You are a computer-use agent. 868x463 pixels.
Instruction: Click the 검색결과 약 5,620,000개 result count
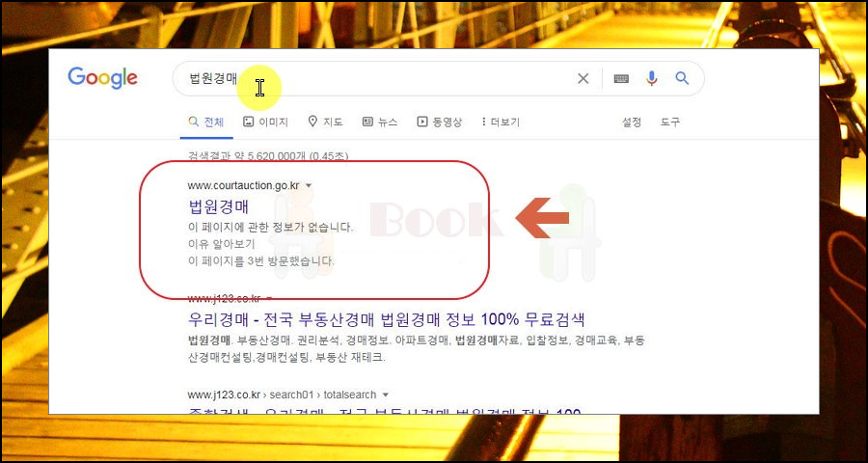pos(268,156)
